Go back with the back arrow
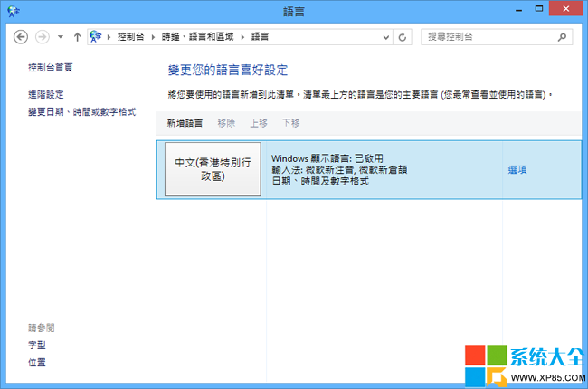This screenshot has width=588, height=389. 21,37
